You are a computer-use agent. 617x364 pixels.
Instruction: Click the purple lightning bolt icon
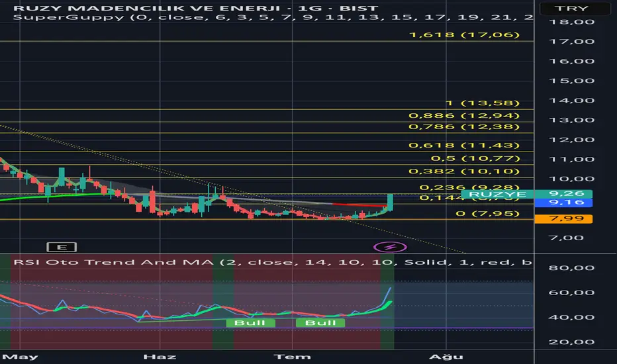tap(390, 247)
